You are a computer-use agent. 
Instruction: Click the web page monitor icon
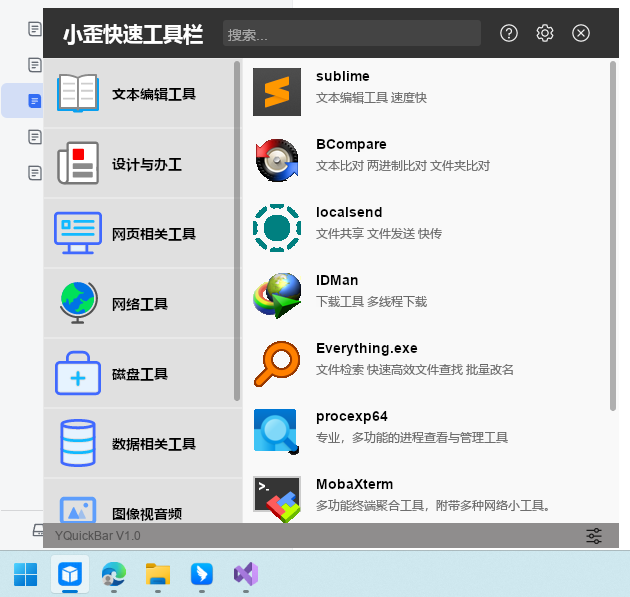(x=78, y=233)
